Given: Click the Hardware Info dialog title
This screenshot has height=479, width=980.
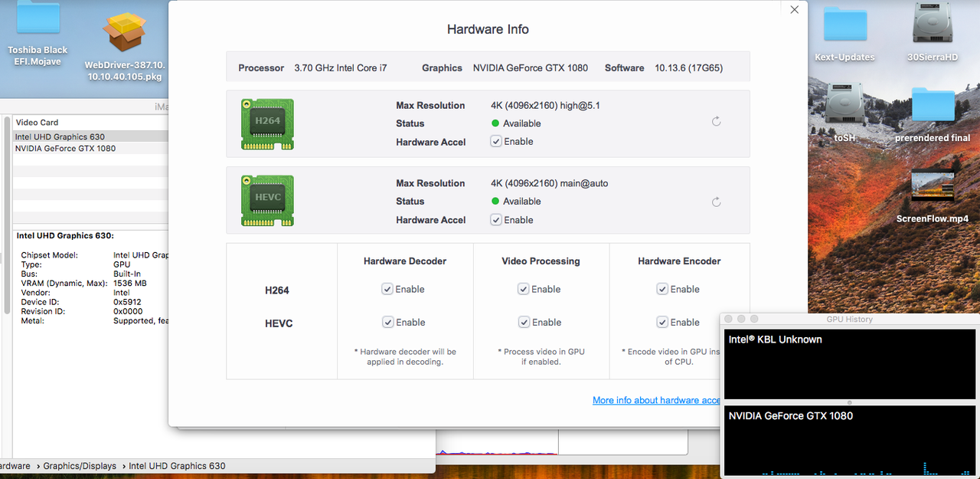Looking at the screenshot, I should 488,29.
